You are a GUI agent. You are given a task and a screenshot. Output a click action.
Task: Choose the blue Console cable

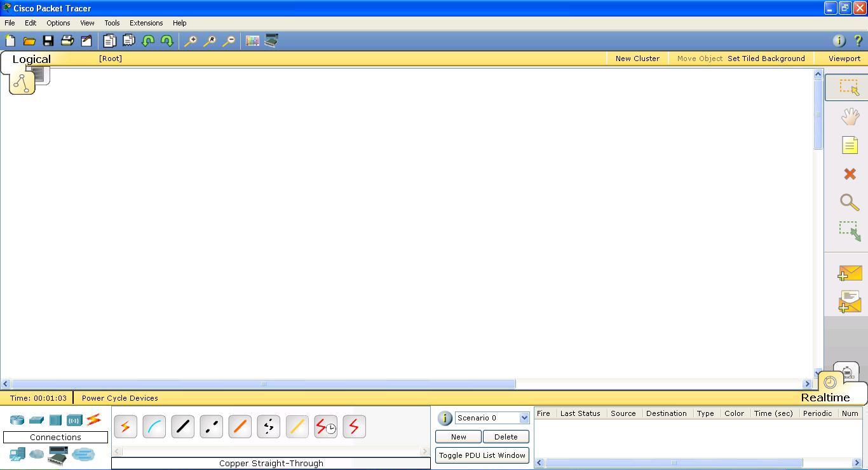[154, 427]
